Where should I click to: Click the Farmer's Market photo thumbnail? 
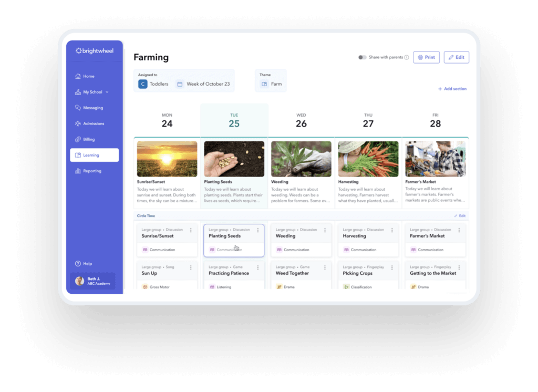click(435, 159)
